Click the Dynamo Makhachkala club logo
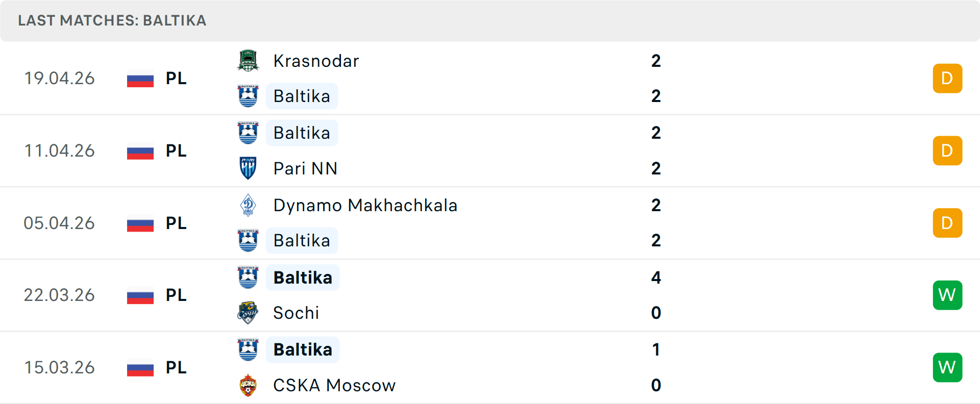980x404 pixels. [248, 205]
